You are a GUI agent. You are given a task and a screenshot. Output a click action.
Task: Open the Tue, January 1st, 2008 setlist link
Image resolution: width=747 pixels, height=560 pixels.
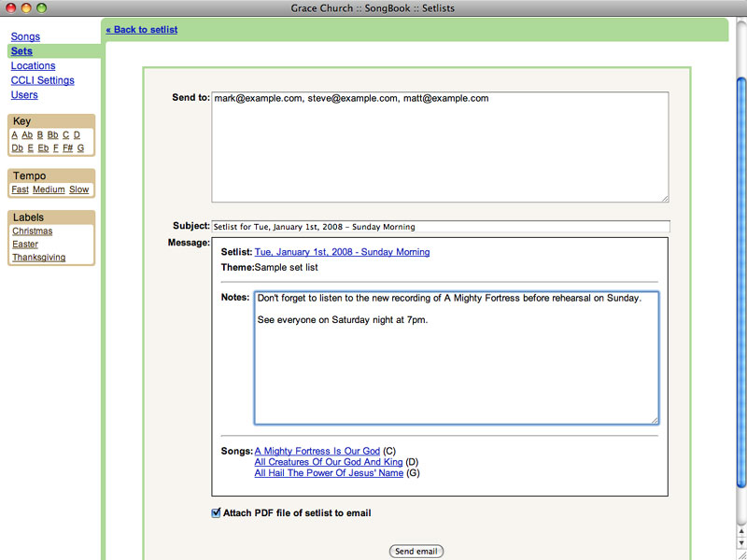pos(342,252)
